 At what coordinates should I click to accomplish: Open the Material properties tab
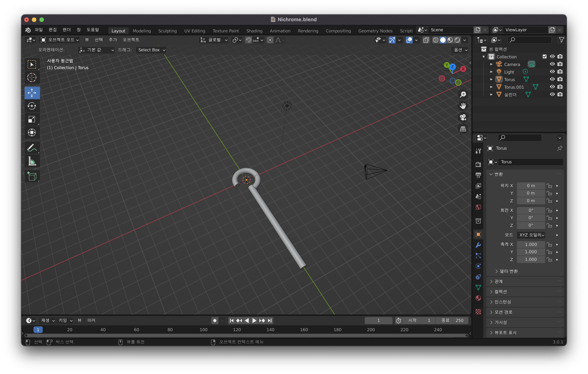tap(478, 298)
